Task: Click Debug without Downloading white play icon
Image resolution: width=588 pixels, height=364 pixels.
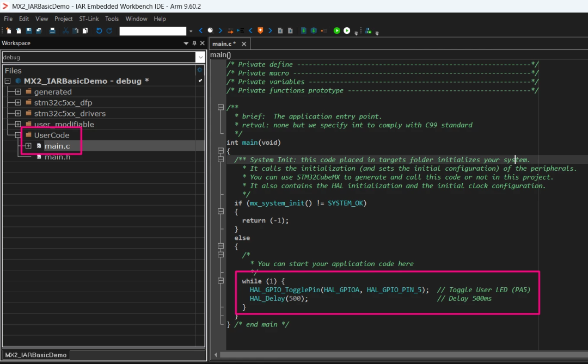Action: click(347, 30)
